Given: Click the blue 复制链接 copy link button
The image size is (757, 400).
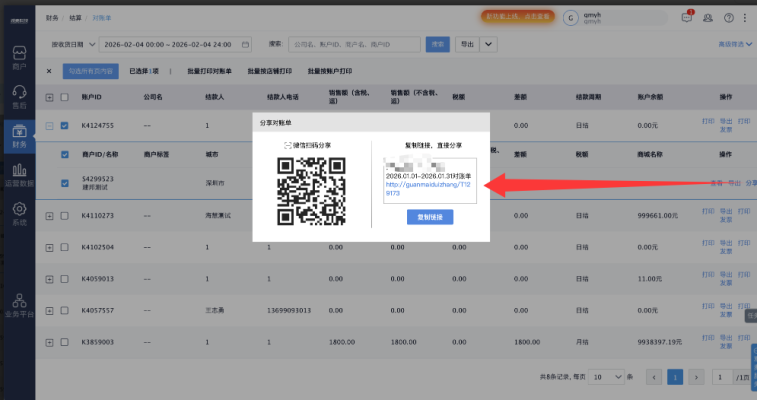Looking at the screenshot, I should coord(430,217).
